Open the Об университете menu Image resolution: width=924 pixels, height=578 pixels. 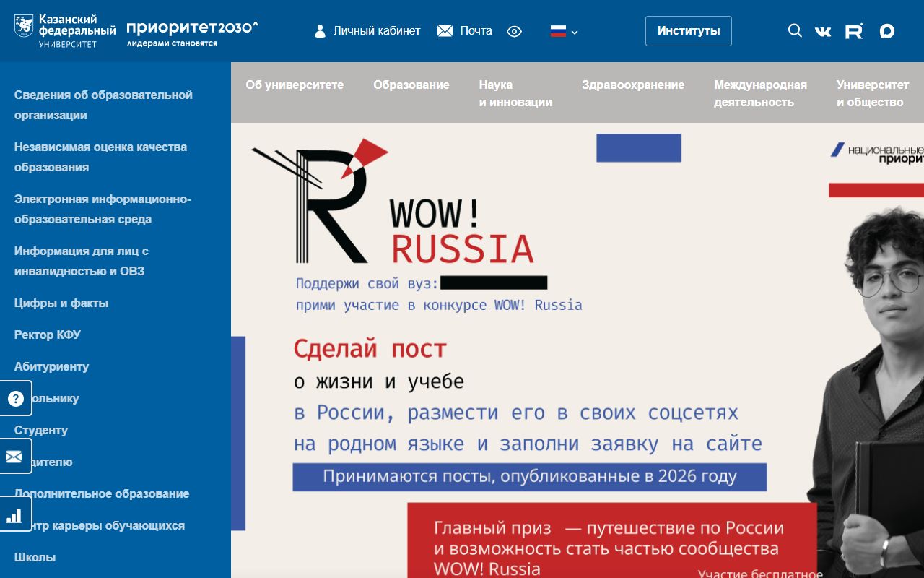(x=295, y=85)
